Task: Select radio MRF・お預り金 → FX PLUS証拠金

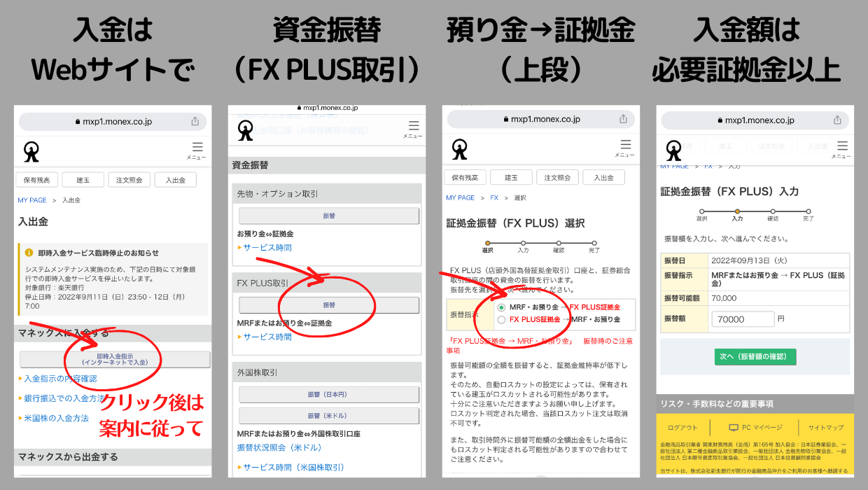Action: [x=501, y=307]
